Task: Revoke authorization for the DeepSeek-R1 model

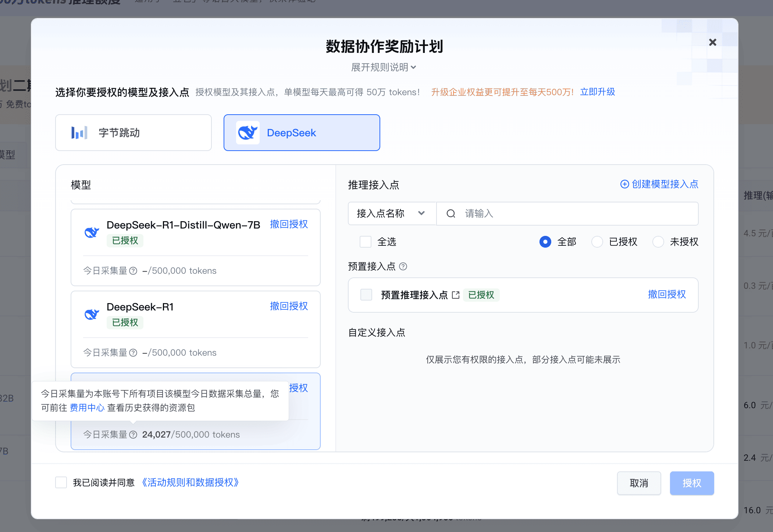Action: pos(289,306)
